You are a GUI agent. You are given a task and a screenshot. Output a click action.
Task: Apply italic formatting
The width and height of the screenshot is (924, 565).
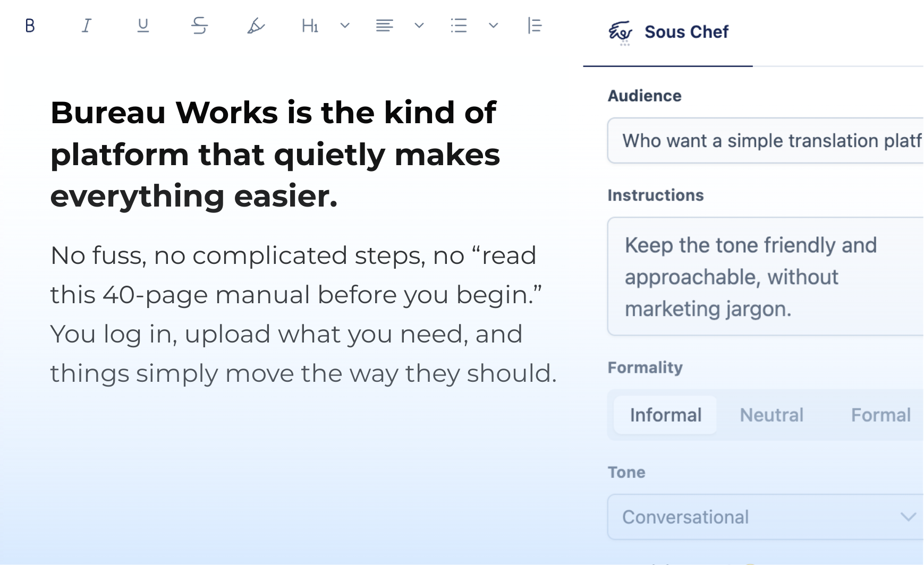pyautogui.click(x=87, y=25)
